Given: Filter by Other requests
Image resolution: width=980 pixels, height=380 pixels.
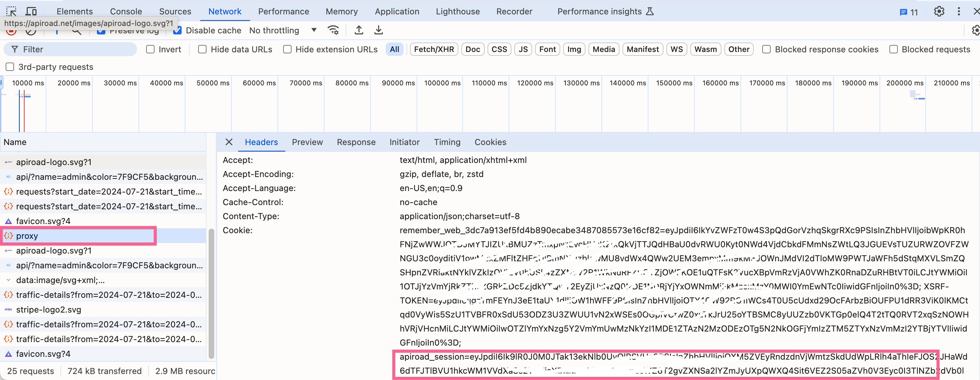Looking at the screenshot, I should (739, 50).
